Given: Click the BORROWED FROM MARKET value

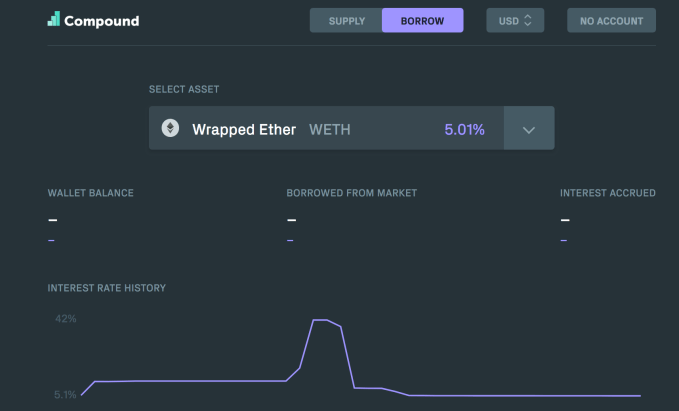Looking at the screenshot, I should (291, 220).
